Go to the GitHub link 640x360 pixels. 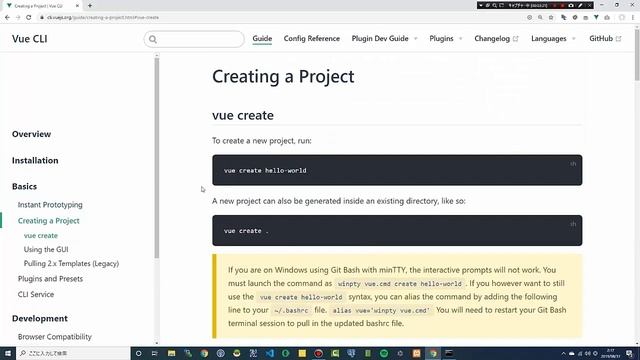[x=601, y=38]
